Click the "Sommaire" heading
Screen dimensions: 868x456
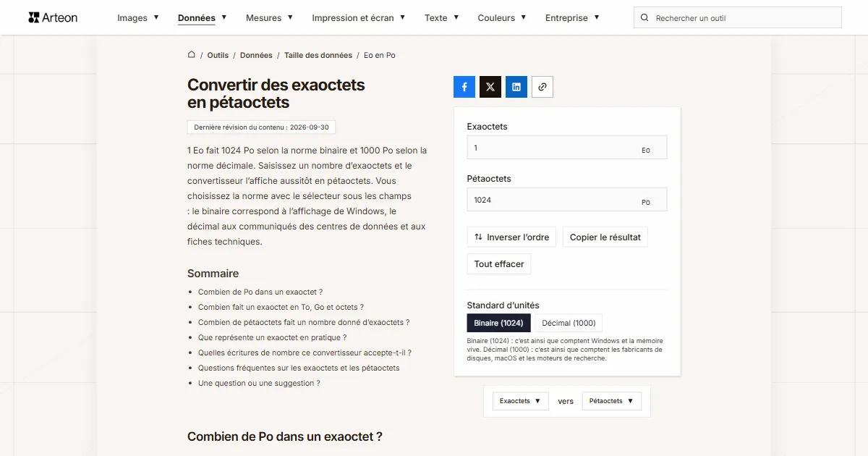(x=213, y=274)
